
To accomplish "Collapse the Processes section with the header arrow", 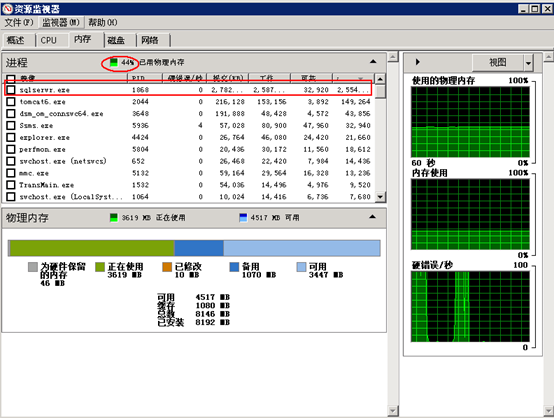I will coord(373,62).
